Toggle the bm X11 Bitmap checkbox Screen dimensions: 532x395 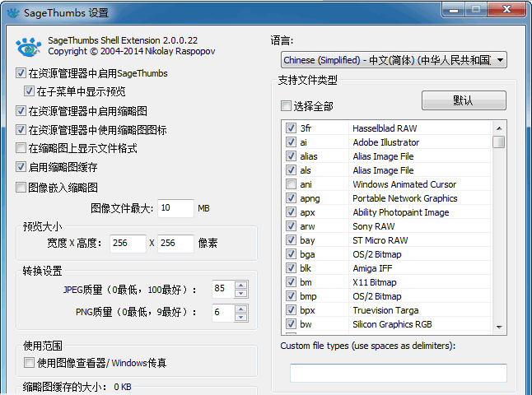[291, 281]
